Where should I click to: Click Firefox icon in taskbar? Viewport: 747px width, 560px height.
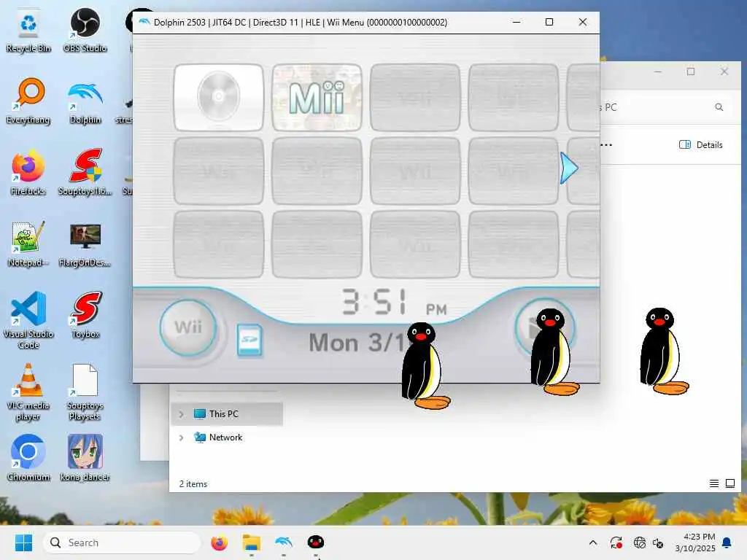219,542
